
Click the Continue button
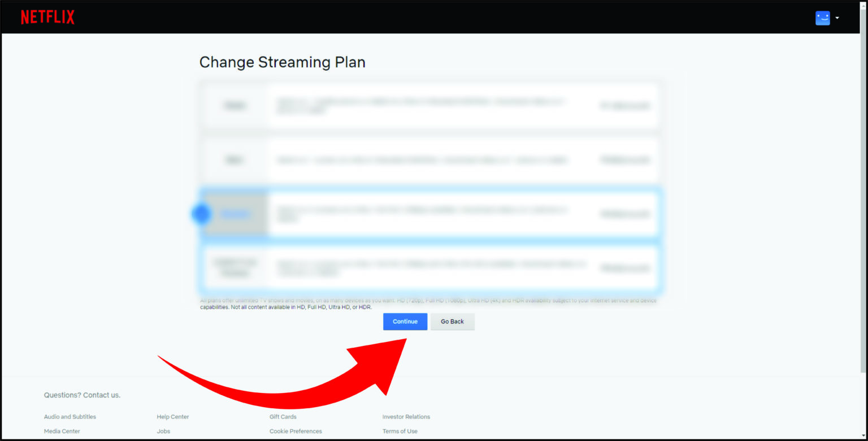pyautogui.click(x=405, y=321)
